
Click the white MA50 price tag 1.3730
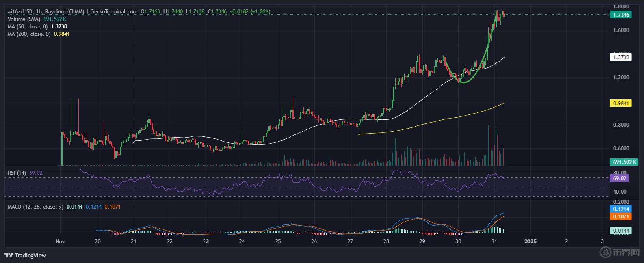[x=620, y=57]
